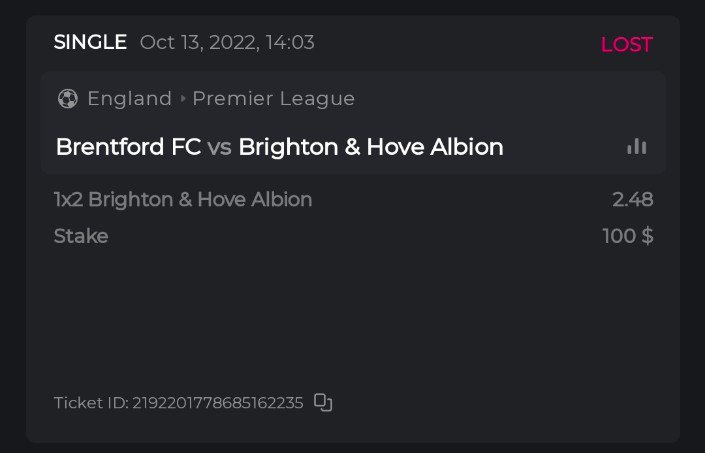
Task: Click the soccer ball sport icon
Action: point(68,99)
